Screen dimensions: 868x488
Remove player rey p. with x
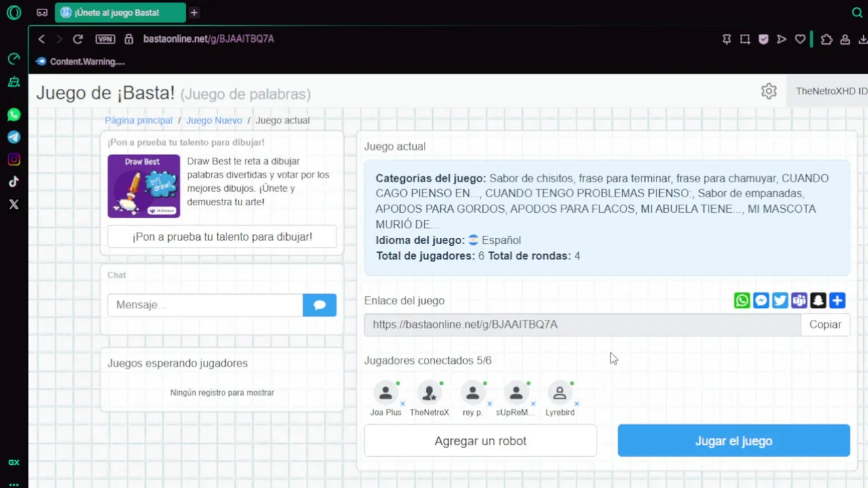pos(490,404)
